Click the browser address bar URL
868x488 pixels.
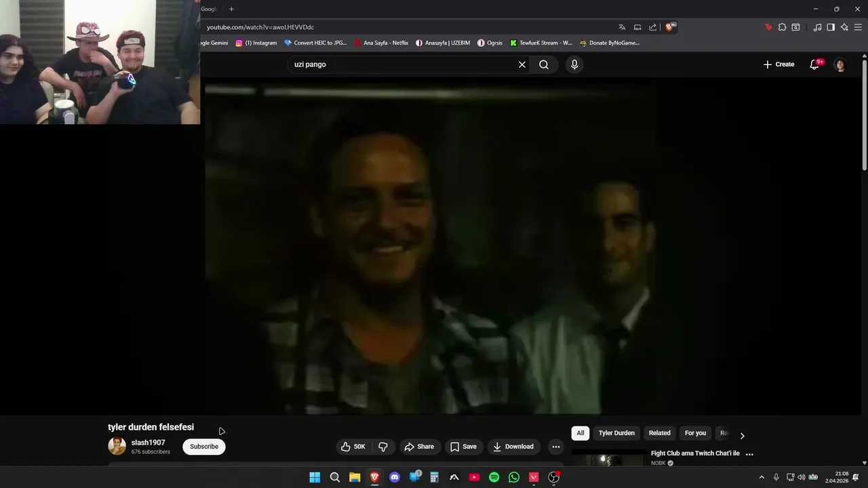click(x=260, y=27)
